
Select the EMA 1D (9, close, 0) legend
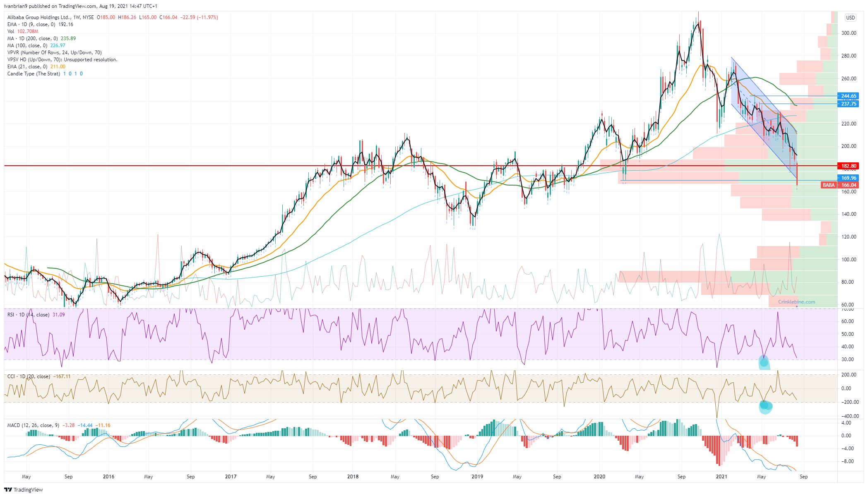pyautogui.click(x=40, y=24)
